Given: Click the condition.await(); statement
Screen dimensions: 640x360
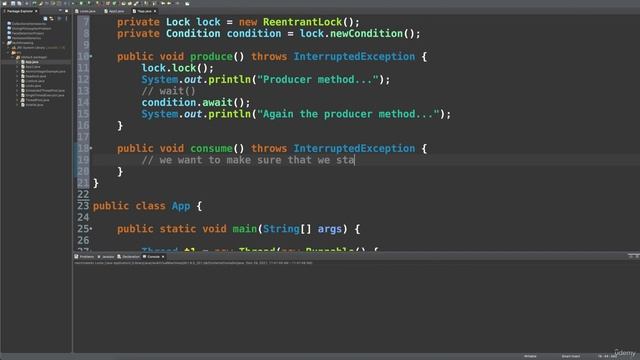Looking at the screenshot, I should click(196, 102).
